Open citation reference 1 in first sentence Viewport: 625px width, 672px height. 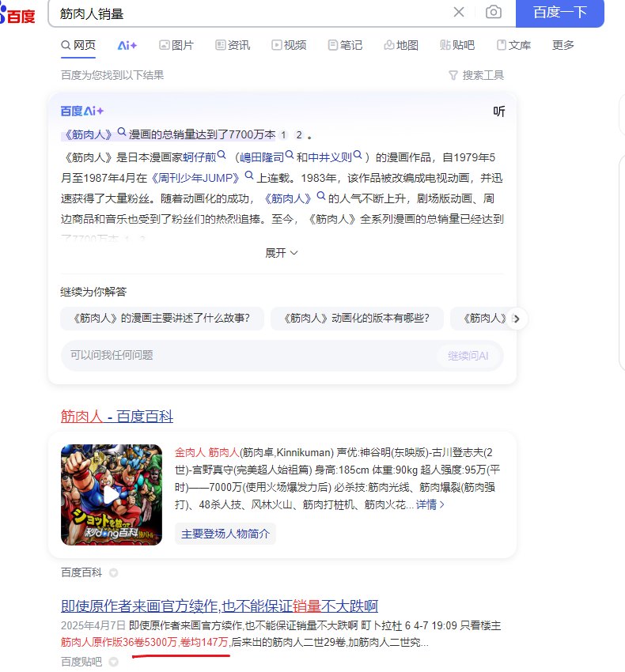coord(283,135)
